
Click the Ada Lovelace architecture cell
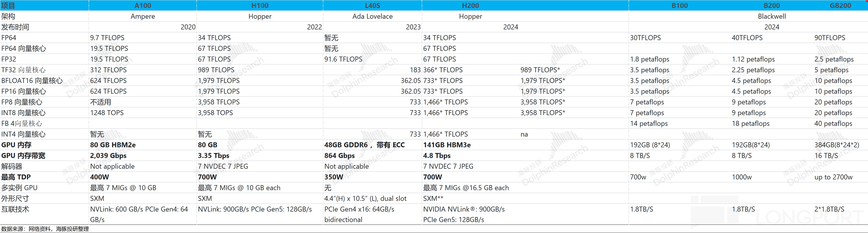372,16
